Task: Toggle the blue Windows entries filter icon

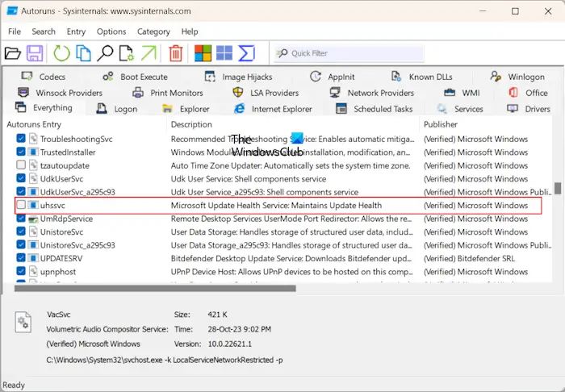Action: [x=224, y=53]
